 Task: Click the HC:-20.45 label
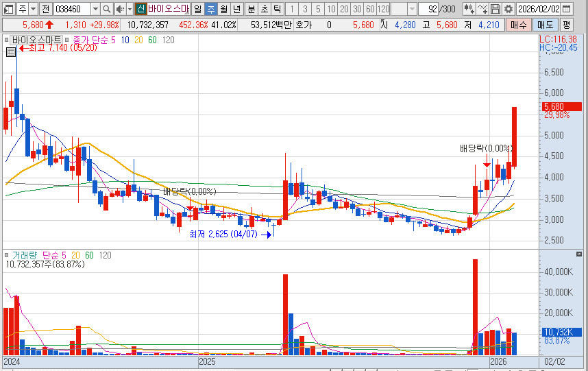(559, 47)
